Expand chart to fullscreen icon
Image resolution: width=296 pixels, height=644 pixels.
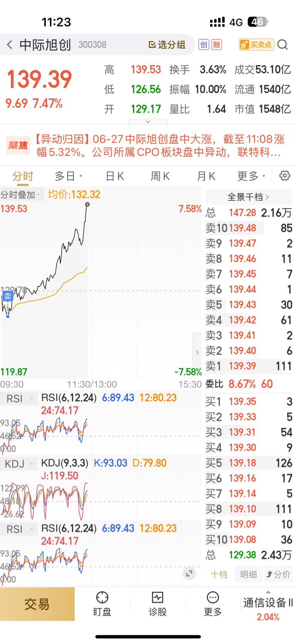[189, 573]
